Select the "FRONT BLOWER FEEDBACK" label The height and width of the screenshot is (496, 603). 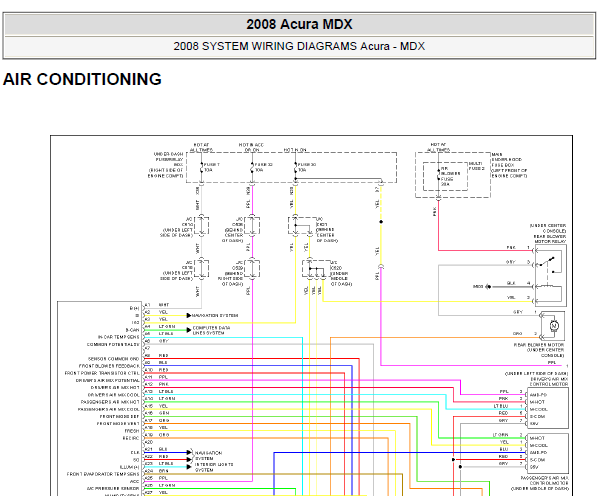click(x=109, y=366)
